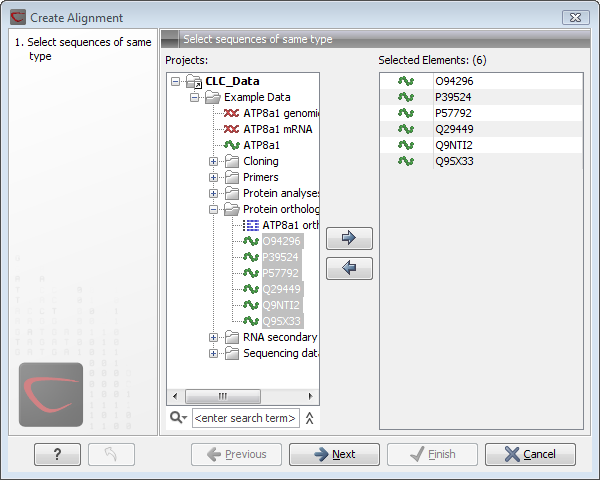Click P39524 icon in Selected Elements
Image resolution: width=600 pixels, height=480 pixels.
click(x=406, y=97)
